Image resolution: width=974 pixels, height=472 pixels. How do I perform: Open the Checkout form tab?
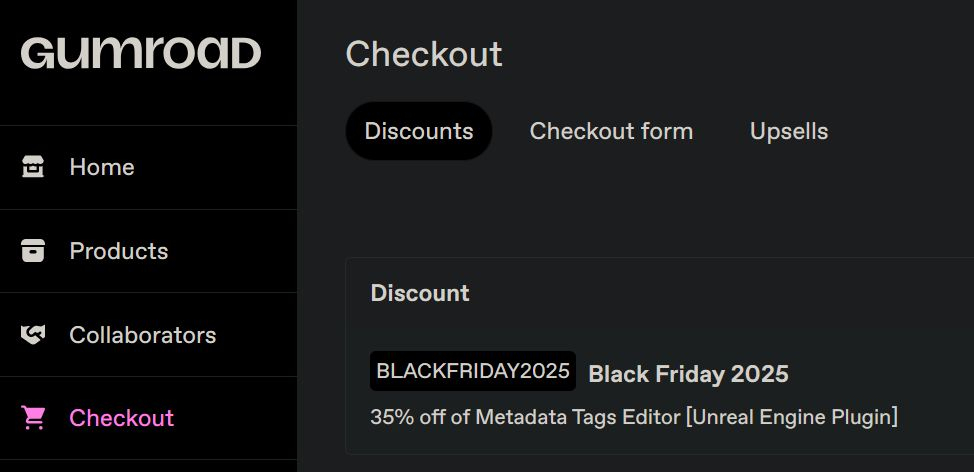tap(611, 131)
